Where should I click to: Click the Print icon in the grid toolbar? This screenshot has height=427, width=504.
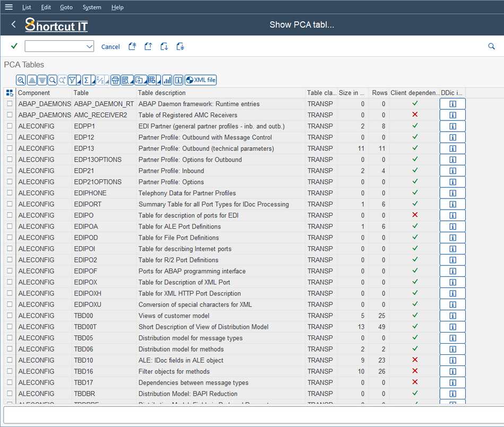(115, 80)
